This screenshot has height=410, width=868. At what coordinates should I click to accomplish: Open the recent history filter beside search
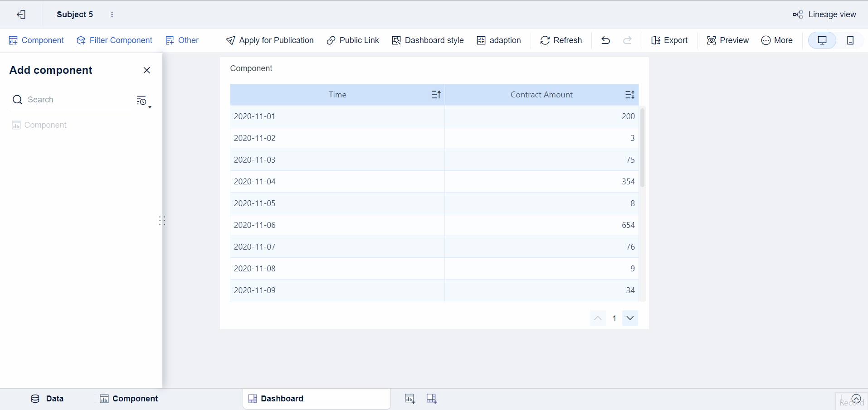(141, 100)
